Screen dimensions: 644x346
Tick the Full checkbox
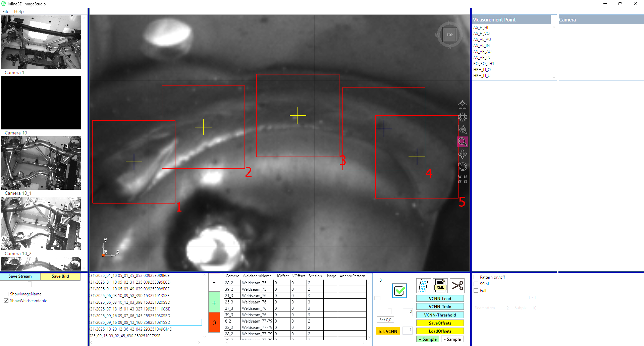[476, 291]
